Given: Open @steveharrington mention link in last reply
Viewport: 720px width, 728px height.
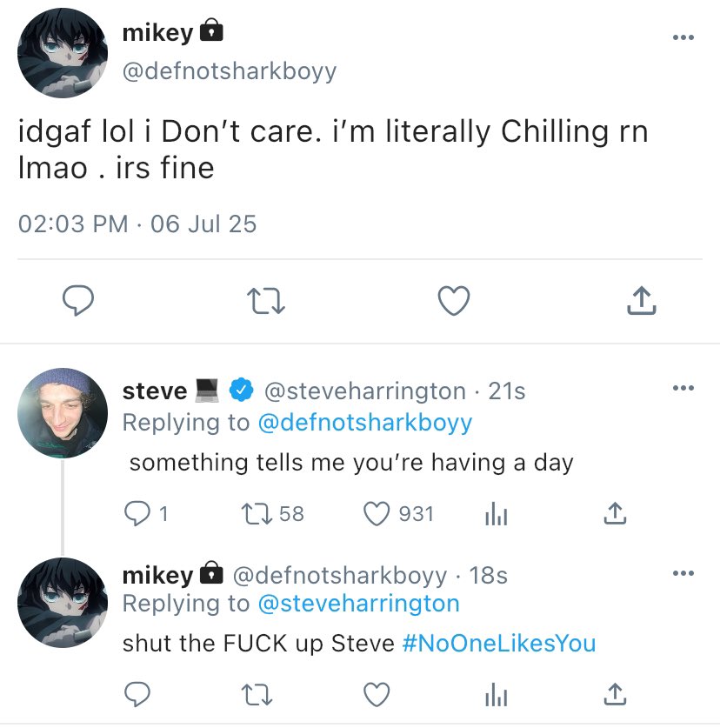Looking at the screenshot, I should point(358,603).
